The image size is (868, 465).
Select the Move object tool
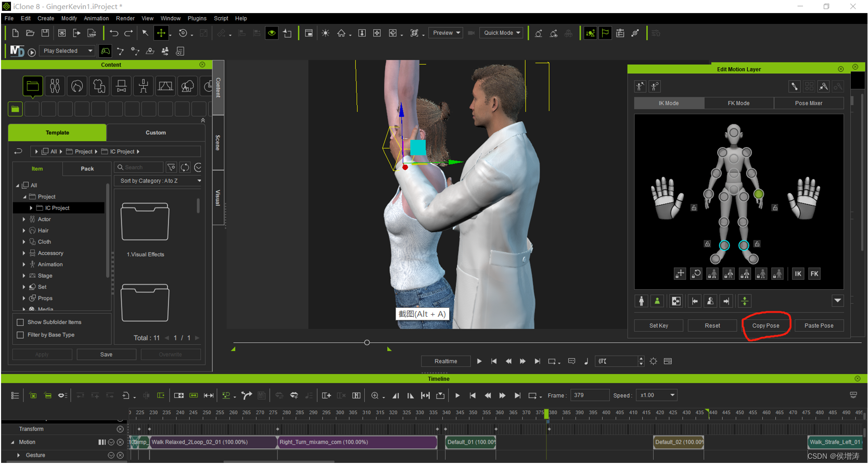point(161,33)
